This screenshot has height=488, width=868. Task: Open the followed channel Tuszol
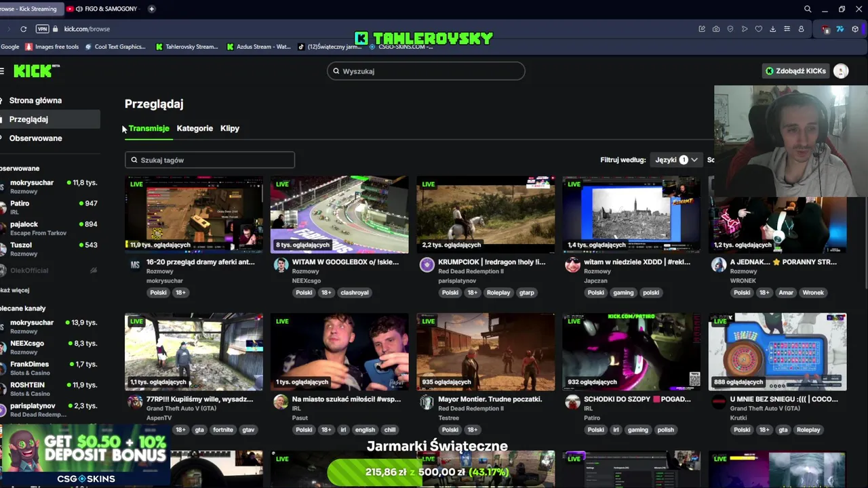[x=49, y=249]
